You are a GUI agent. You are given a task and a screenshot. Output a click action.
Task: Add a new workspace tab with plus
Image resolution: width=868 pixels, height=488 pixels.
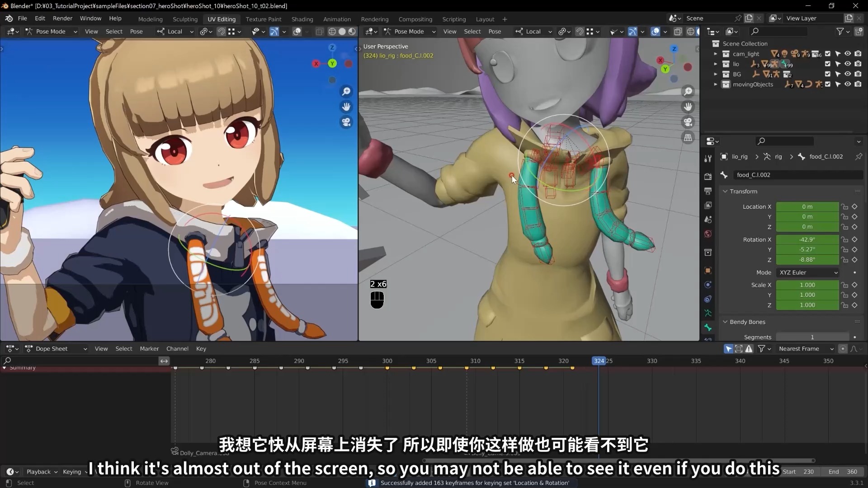coord(505,19)
